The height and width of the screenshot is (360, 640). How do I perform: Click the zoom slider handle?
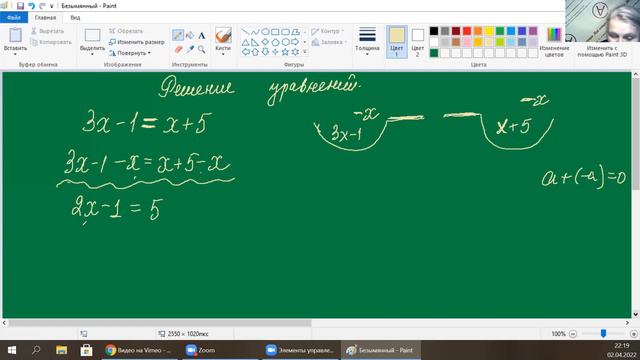[603, 333]
